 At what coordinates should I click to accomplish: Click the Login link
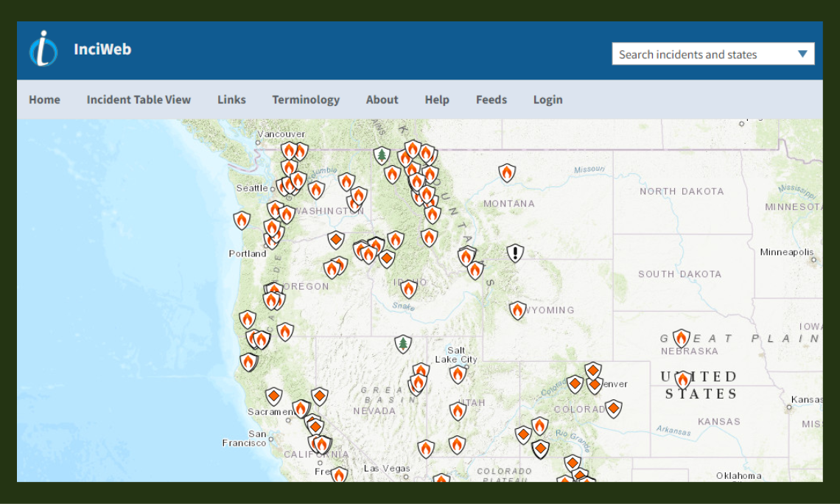tap(547, 99)
